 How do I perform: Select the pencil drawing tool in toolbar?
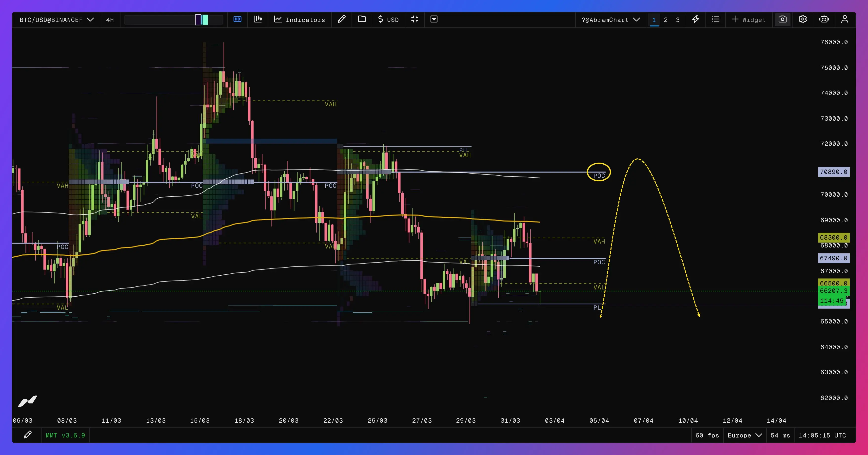341,19
